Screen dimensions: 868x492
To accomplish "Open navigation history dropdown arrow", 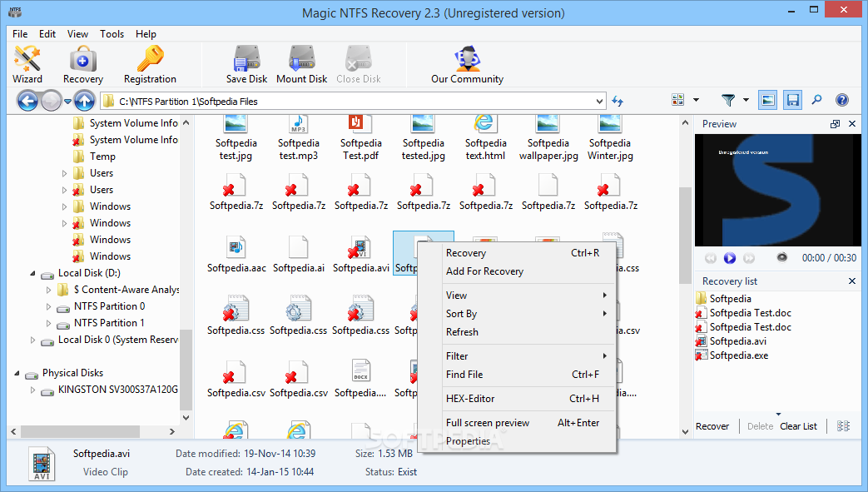I will pos(67,102).
